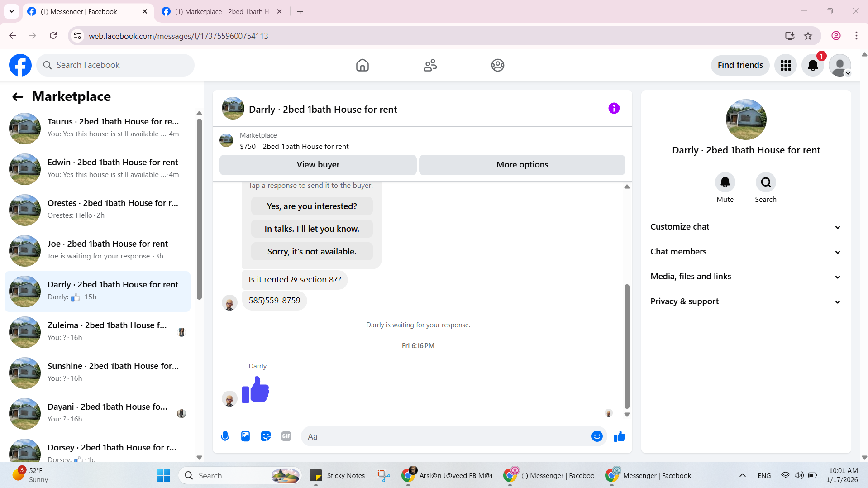The image size is (868, 488).
Task: Click the View buyer button
Action: click(318, 165)
